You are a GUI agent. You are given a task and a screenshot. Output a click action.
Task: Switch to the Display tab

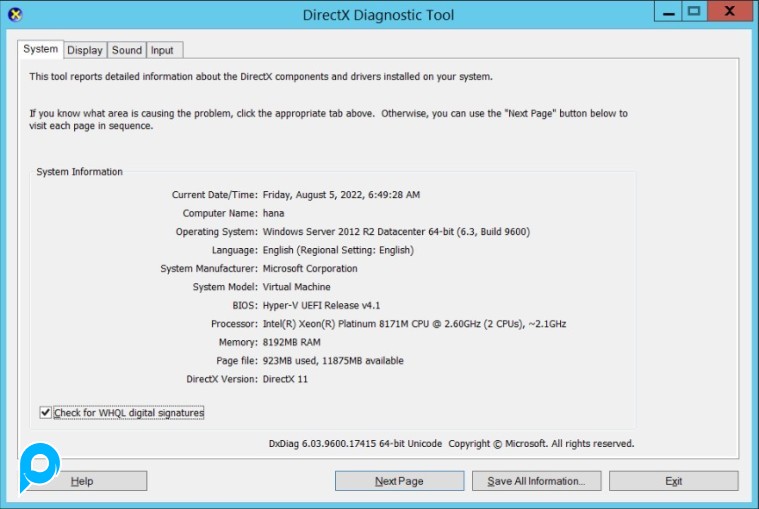tap(85, 50)
